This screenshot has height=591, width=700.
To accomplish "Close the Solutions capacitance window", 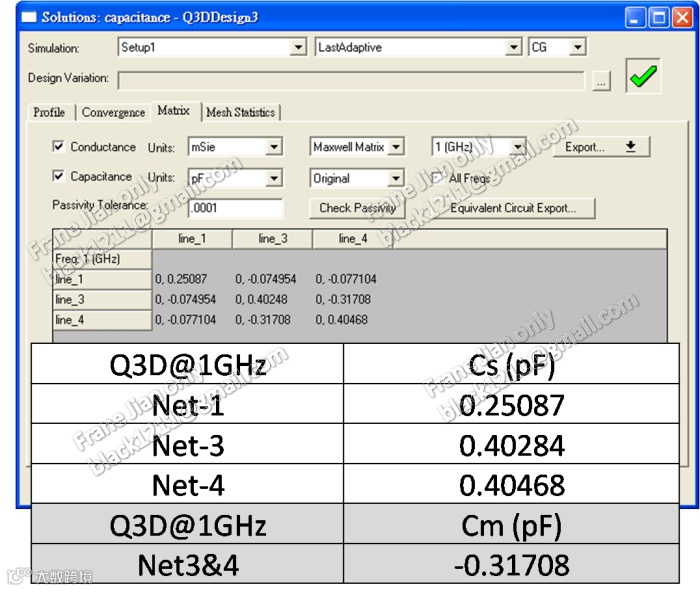I will [683, 18].
